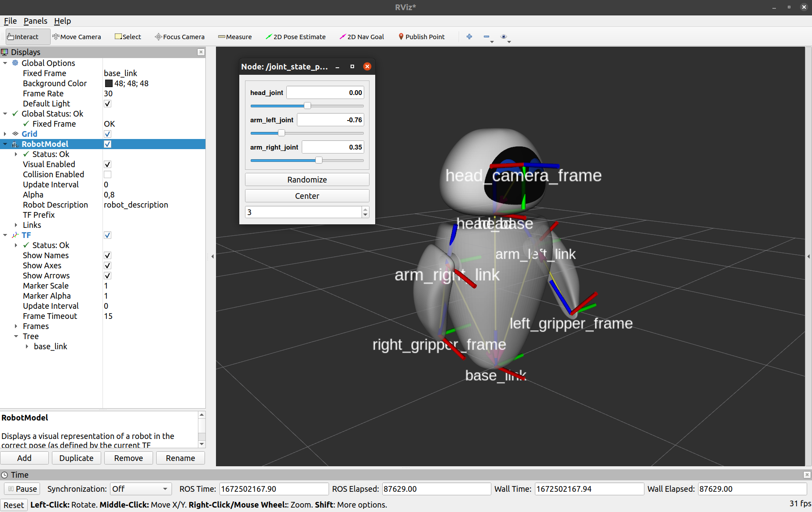
Task: Collapse the TF display properties
Action: (5, 235)
